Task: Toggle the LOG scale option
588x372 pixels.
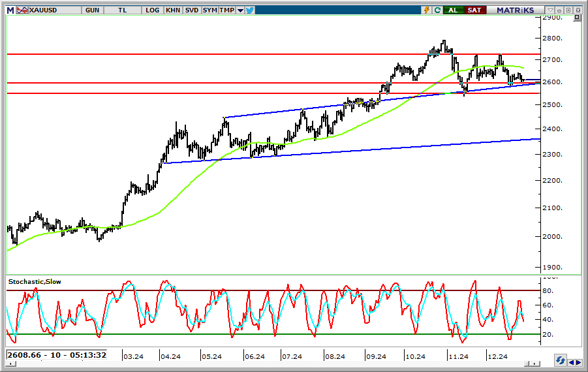Action: coord(153,10)
